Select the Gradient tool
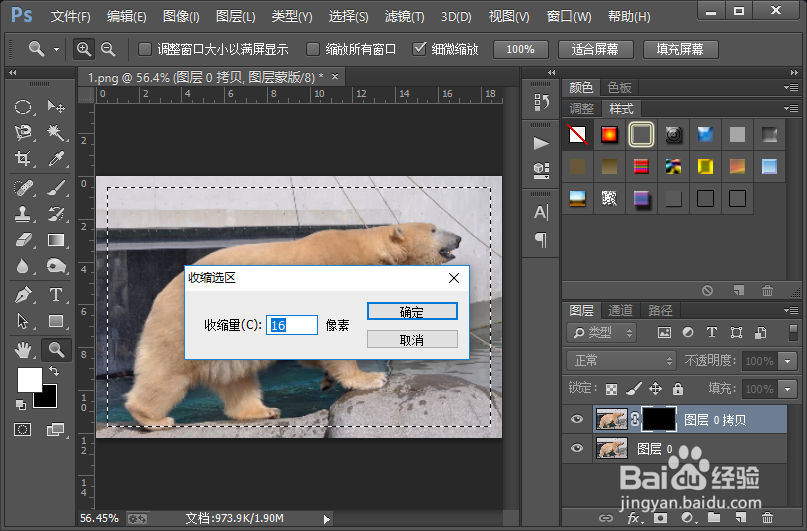 coord(56,240)
